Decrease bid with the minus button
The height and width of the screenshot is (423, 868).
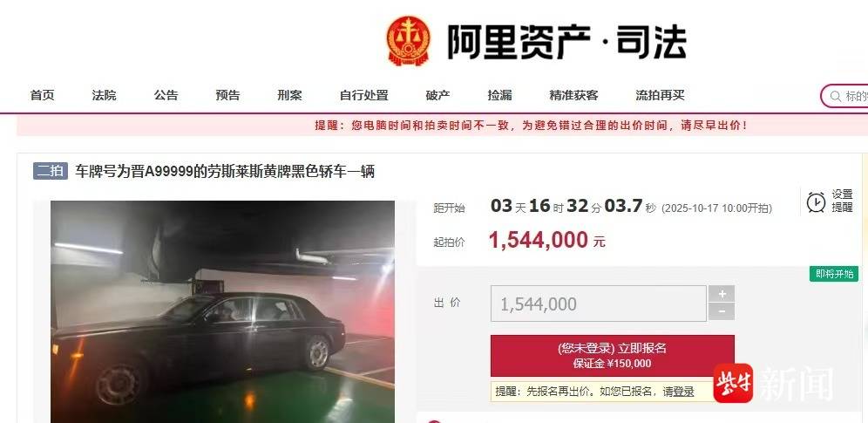point(722,311)
